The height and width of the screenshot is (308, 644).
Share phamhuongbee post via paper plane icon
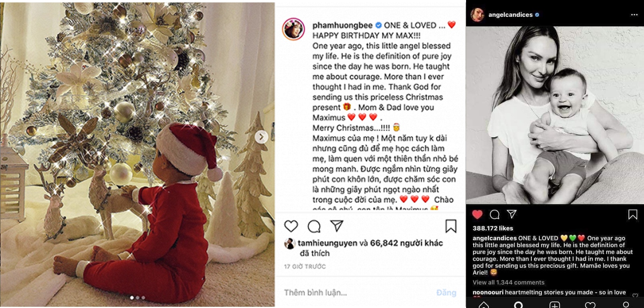click(x=337, y=226)
